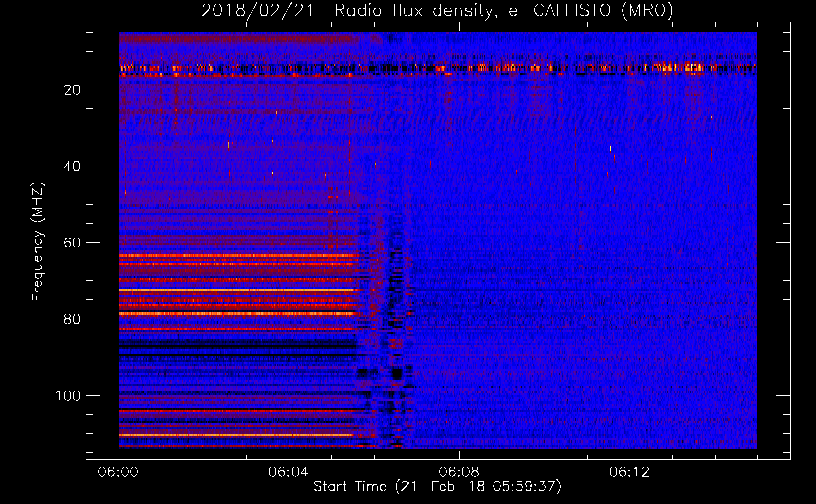The height and width of the screenshot is (504, 816).
Task: Click the 80 MHz frequency tick label
Action: tap(72, 320)
